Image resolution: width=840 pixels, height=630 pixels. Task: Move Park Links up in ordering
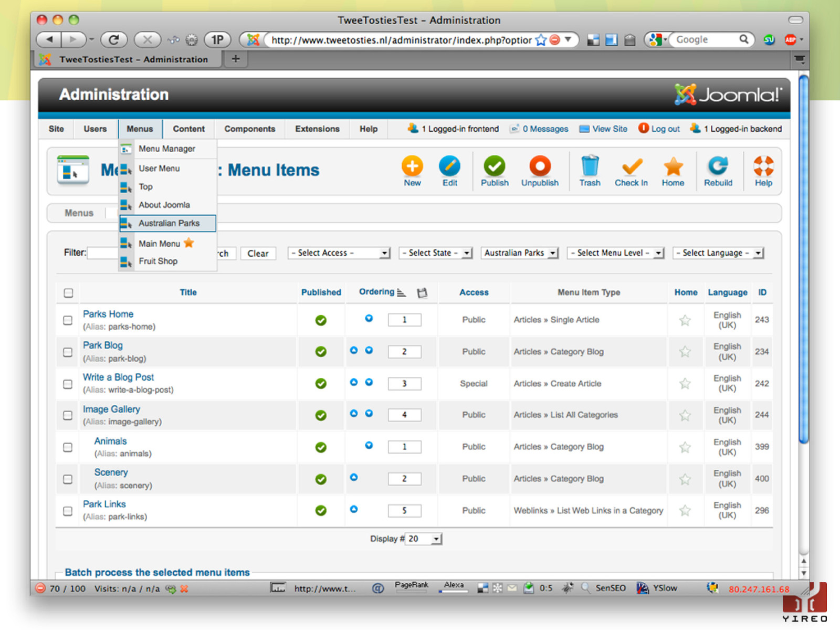(x=354, y=509)
